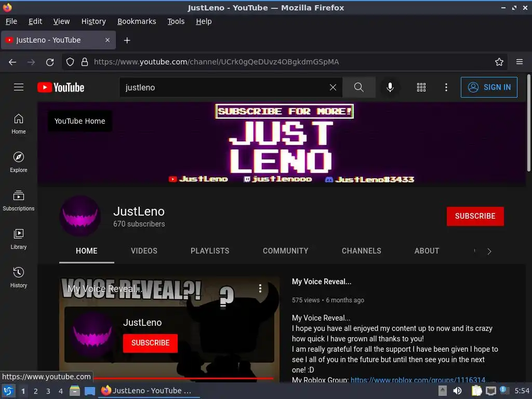532x399 pixels.
Task: Click the 670 subscribers text
Action: pos(139,224)
